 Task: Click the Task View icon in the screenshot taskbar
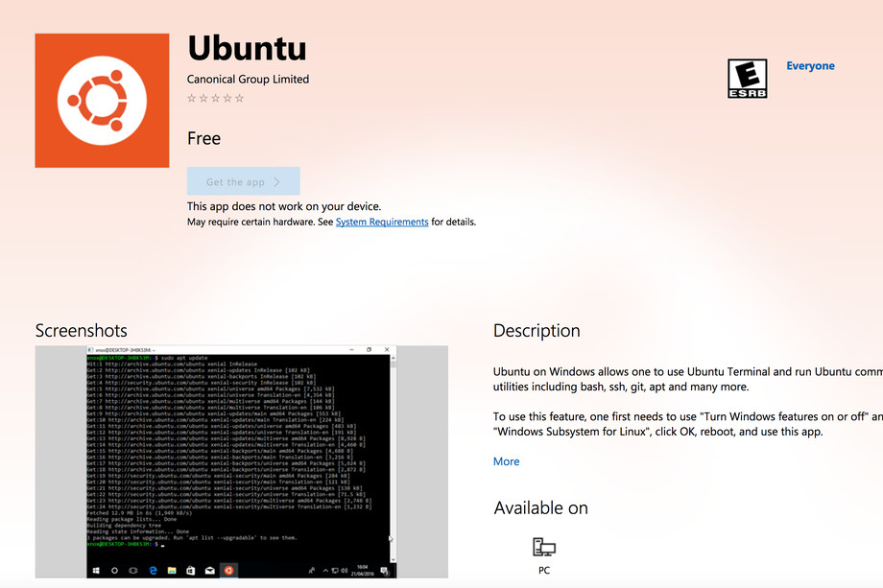point(133,571)
